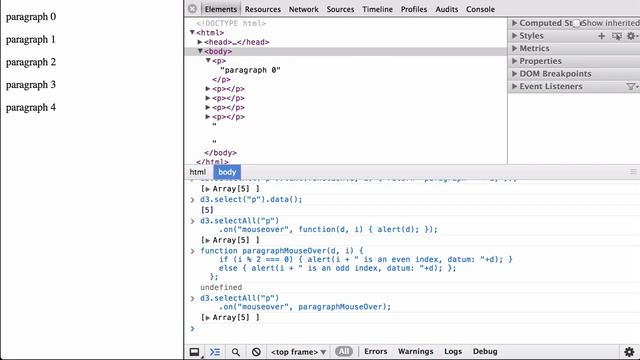
Task: Search in the Elements panel
Action: pos(236,352)
